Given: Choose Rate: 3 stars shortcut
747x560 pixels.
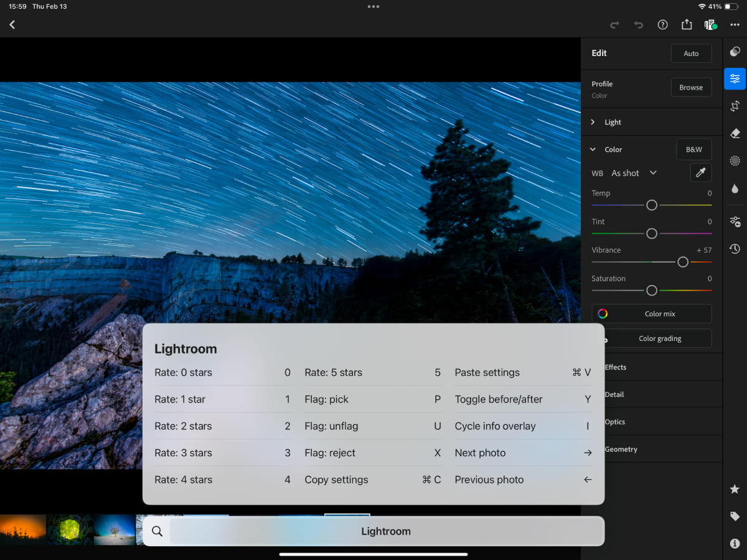Looking at the screenshot, I should (x=223, y=453).
